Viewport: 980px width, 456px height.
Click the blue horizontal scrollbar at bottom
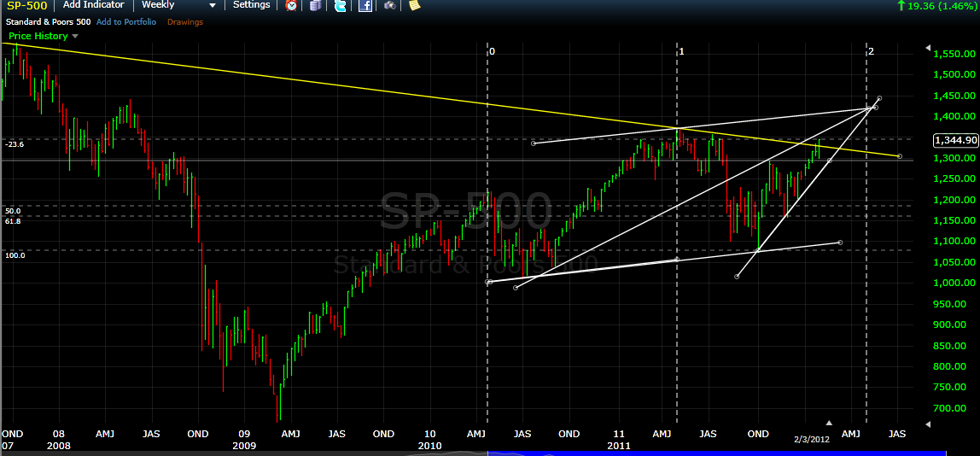[x=717, y=453]
